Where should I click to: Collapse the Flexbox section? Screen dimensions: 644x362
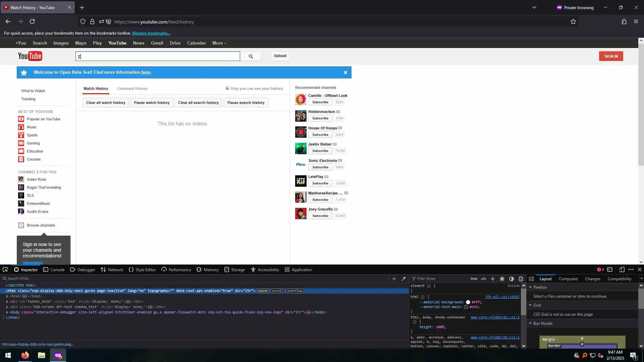tap(530, 287)
